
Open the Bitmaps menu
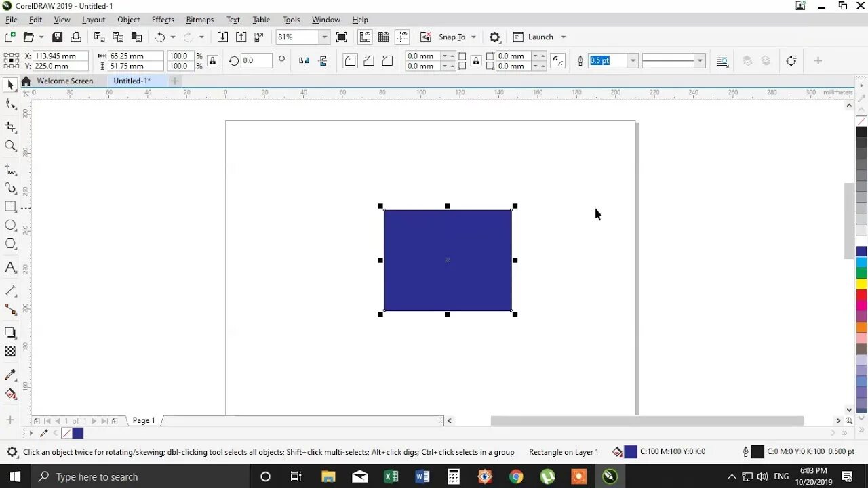click(200, 20)
